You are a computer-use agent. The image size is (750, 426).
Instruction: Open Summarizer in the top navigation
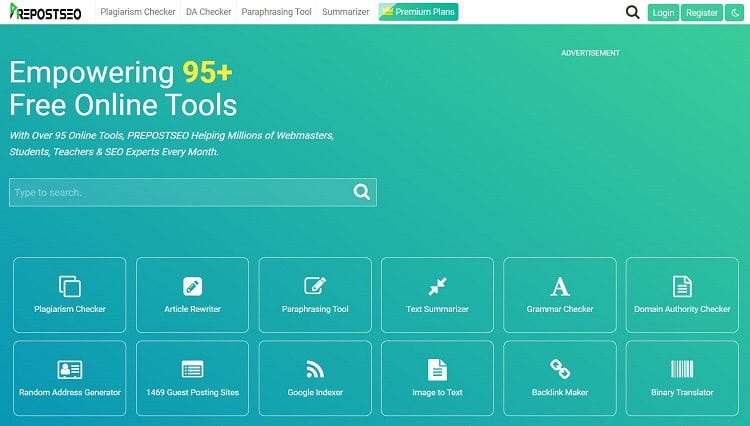pyautogui.click(x=345, y=12)
